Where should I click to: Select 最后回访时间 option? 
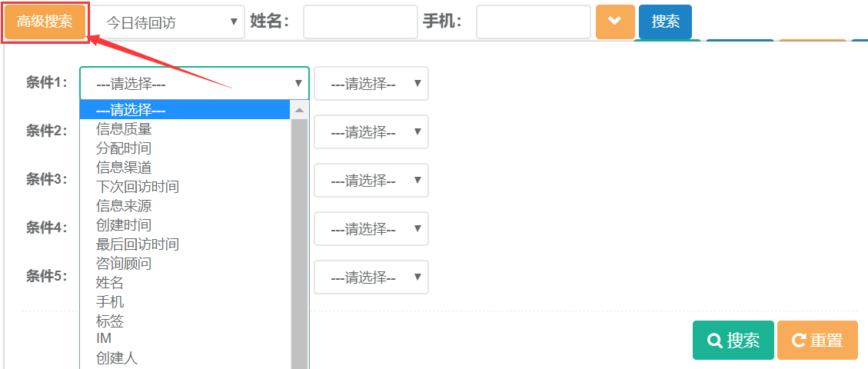[x=138, y=244]
